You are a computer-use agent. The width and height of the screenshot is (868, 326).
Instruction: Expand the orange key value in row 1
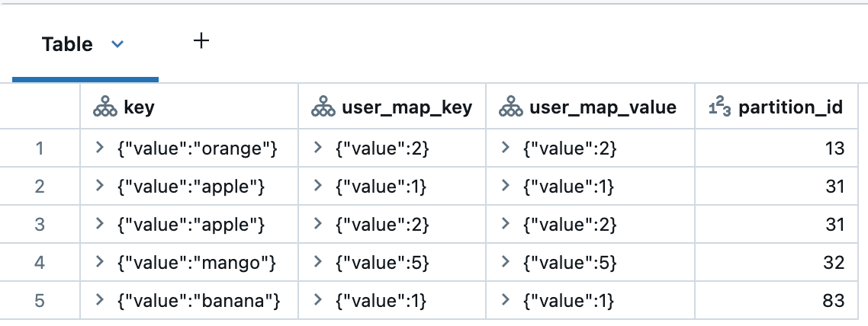click(x=100, y=149)
